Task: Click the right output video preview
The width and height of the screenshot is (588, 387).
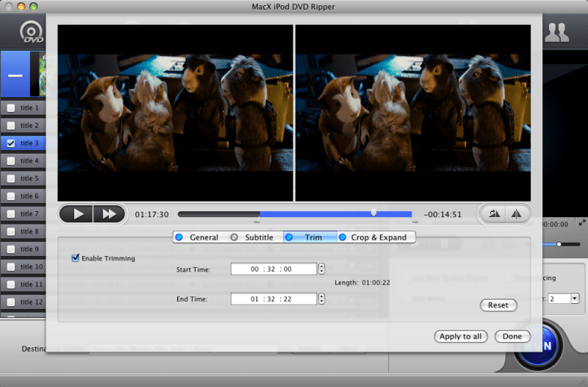Action: coord(413,113)
